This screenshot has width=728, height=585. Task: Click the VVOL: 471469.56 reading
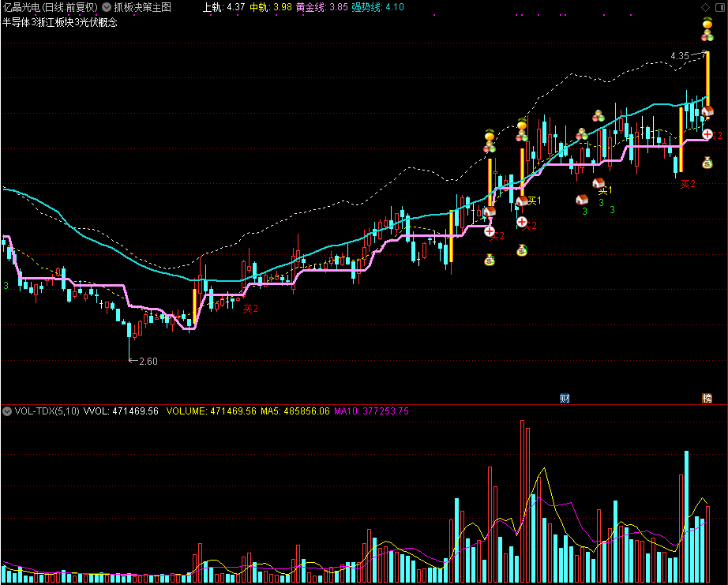coord(121,411)
